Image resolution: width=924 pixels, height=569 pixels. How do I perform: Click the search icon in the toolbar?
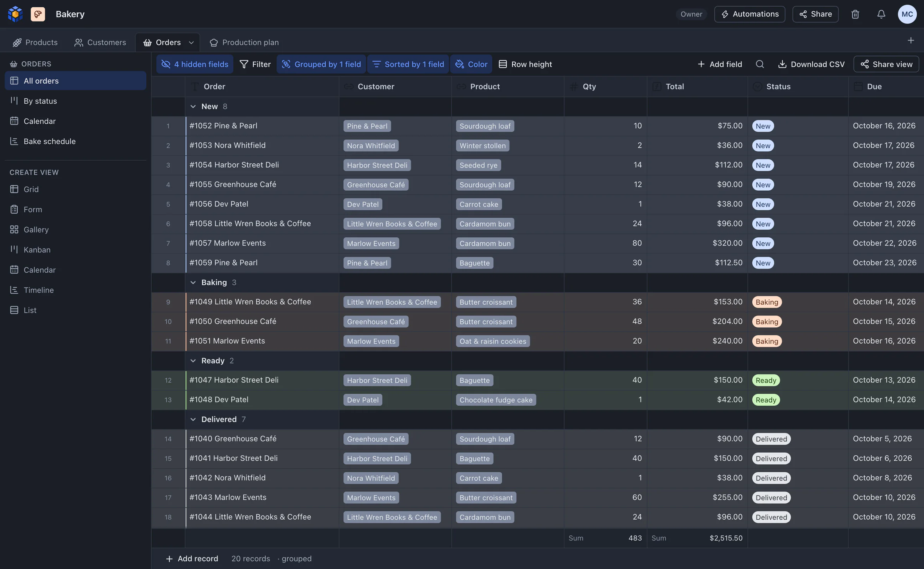[760, 64]
